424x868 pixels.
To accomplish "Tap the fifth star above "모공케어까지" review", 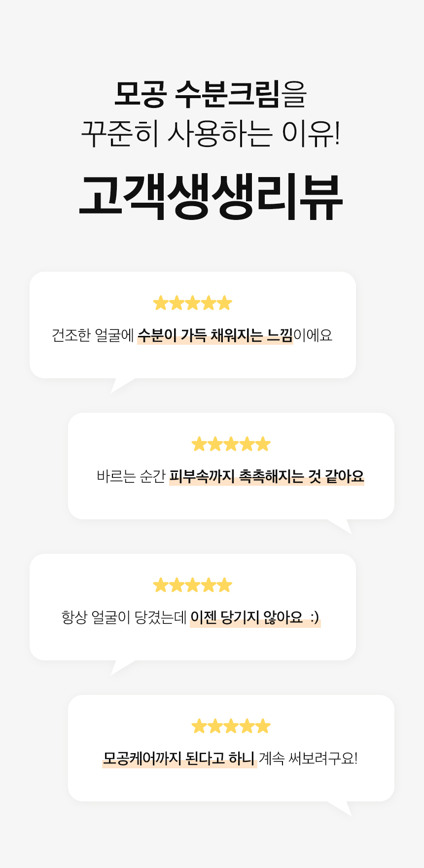I will click(263, 726).
